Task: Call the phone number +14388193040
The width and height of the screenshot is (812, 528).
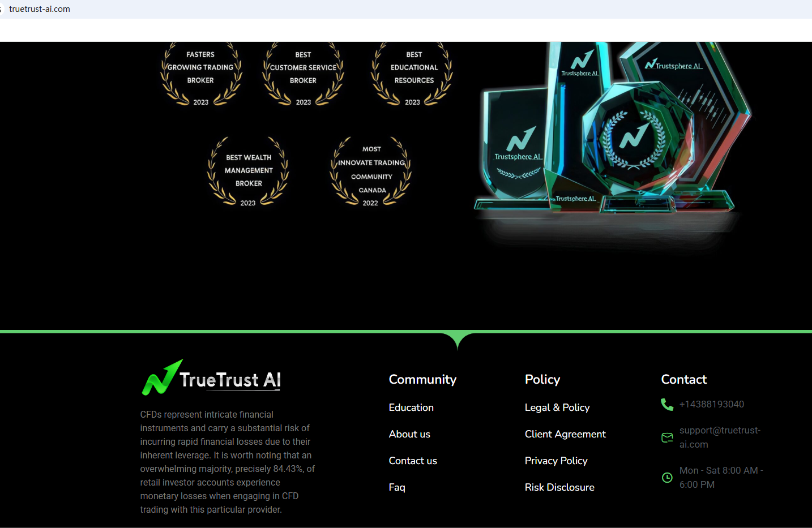Action: click(712, 404)
